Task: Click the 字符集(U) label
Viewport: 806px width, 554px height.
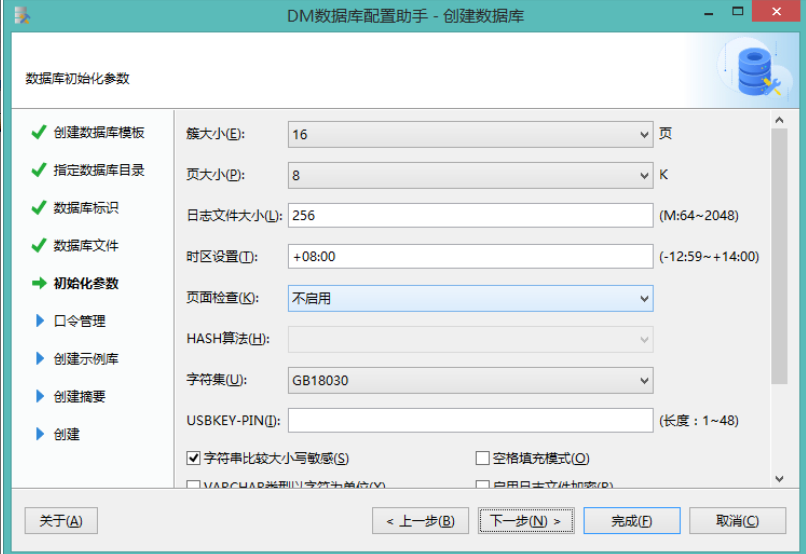Action: [216, 380]
